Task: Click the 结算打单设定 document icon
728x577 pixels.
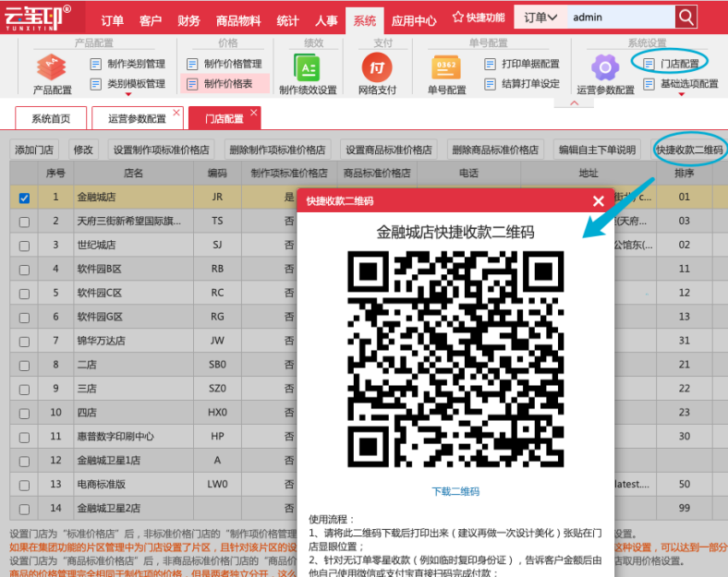Action: [x=490, y=84]
